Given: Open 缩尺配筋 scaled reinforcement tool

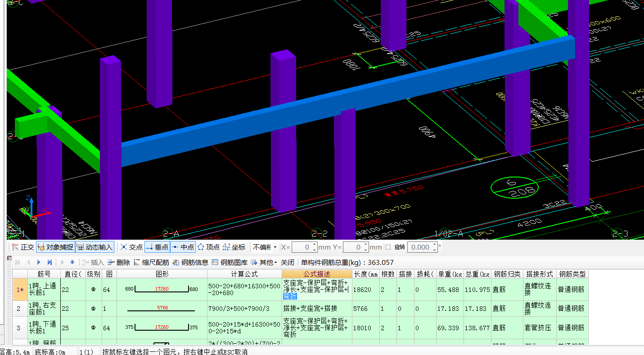Looking at the screenshot, I should pos(151,262).
